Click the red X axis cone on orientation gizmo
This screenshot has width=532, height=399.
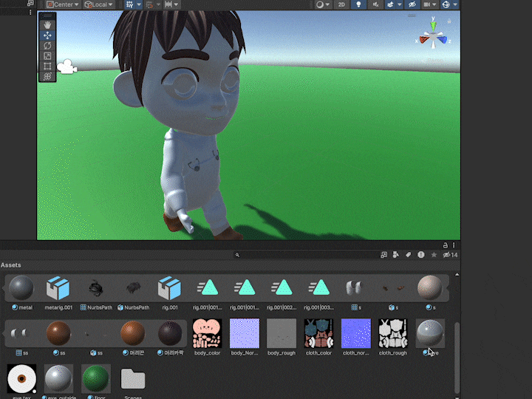(424, 39)
